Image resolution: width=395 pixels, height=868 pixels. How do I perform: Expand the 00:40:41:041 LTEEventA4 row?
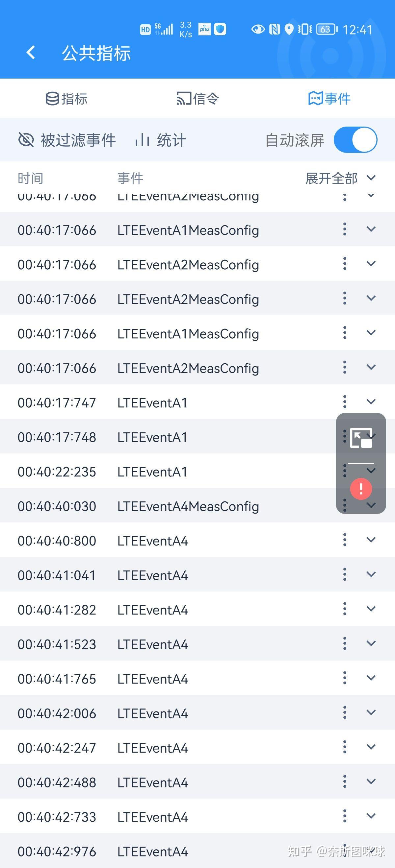click(371, 574)
